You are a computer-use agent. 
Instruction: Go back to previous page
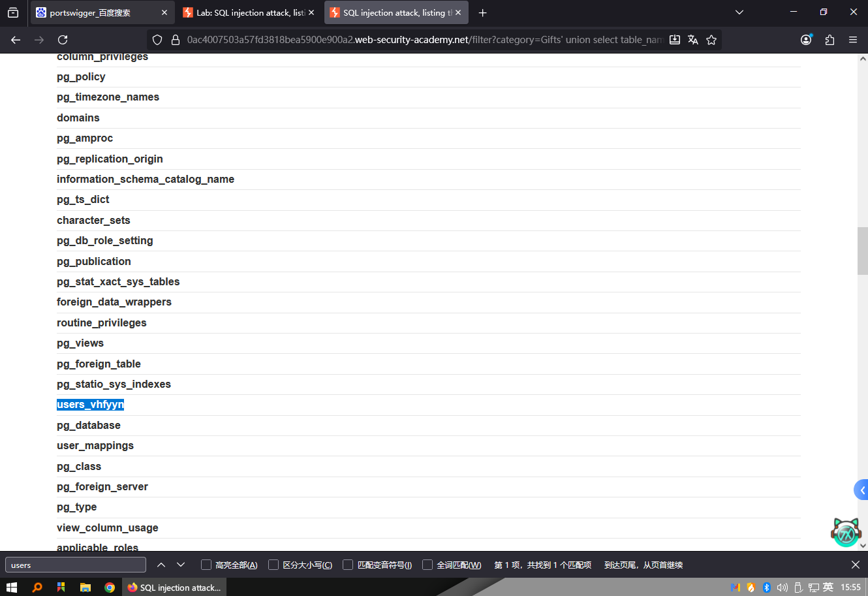tap(16, 40)
